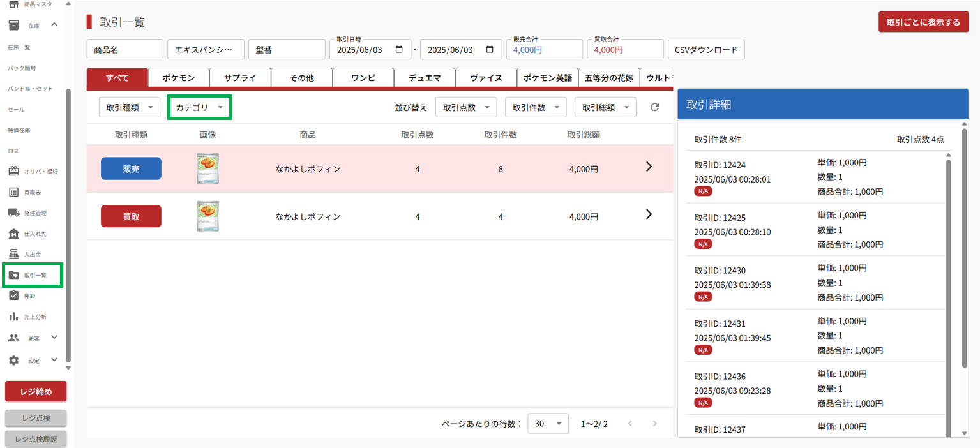Click sidebar scroll-down arrow
This screenshot has width=980, height=448.
coord(68,368)
